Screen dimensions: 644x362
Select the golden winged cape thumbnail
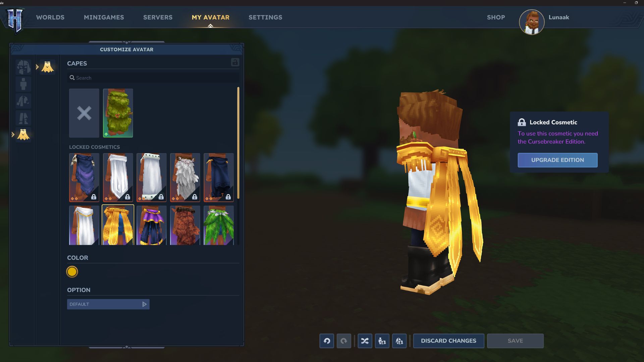[x=118, y=225]
